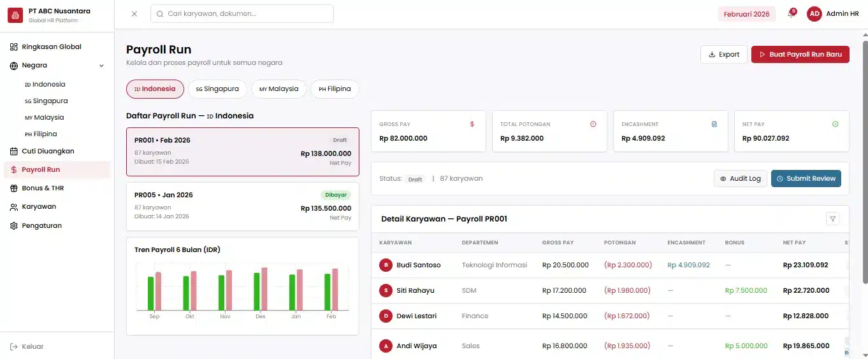The image size is (868, 359).
Task: Click the AD admin avatar
Action: click(x=814, y=14)
